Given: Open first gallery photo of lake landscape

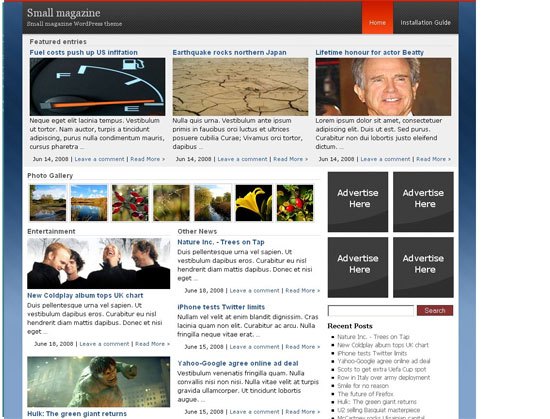Looking at the screenshot, I should (x=48, y=203).
